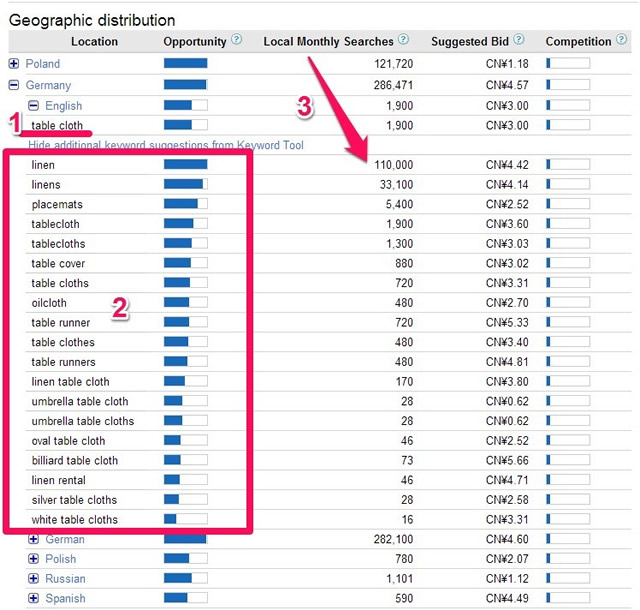
Task: Collapse the Germany location row
Action: click(14, 85)
